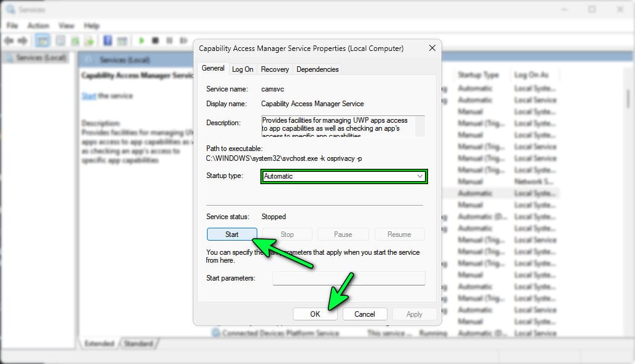This screenshot has width=635, height=364.
Task: Confirm the dialog with OK
Action: click(315, 314)
